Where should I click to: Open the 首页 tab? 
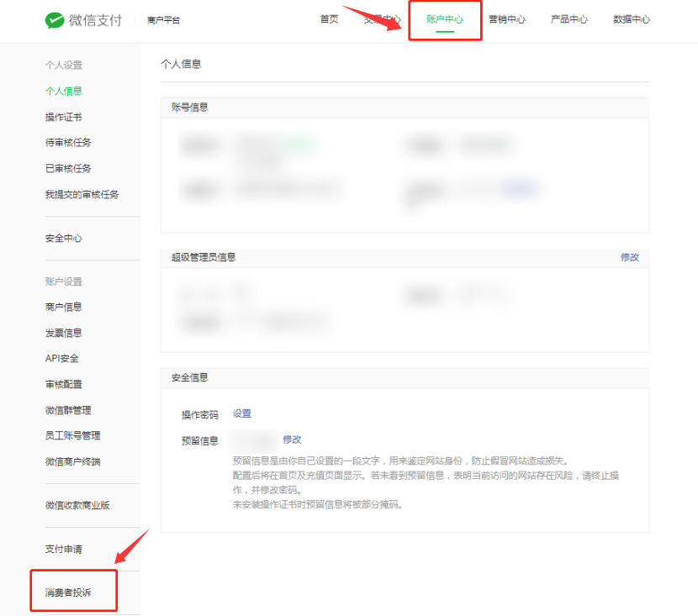click(330, 19)
